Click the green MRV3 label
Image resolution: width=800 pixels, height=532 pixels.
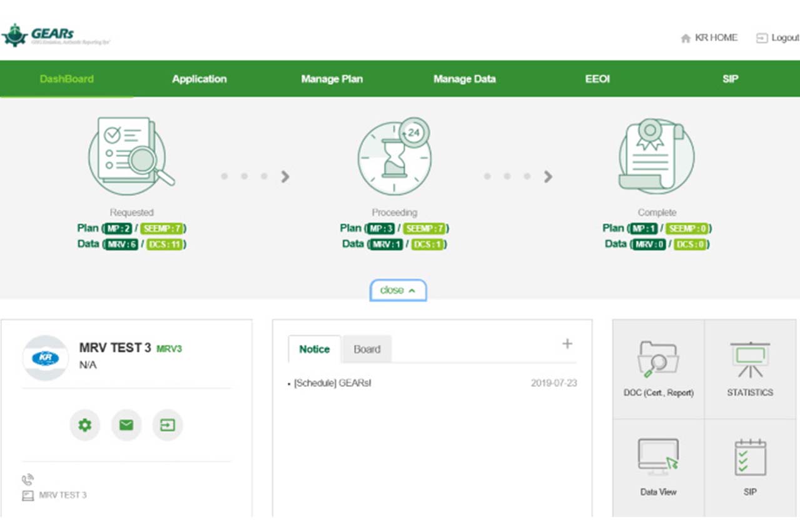click(x=169, y=349)
